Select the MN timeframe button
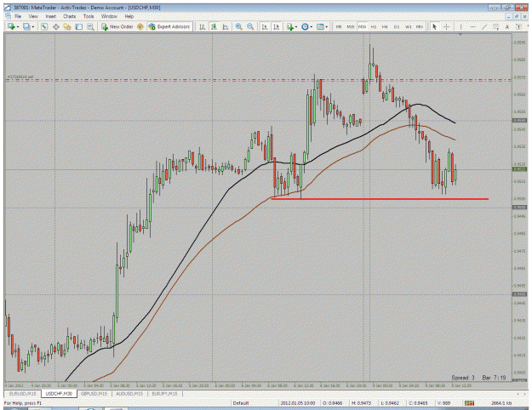Viewport: 532px width, 410px height. (420, 26)
